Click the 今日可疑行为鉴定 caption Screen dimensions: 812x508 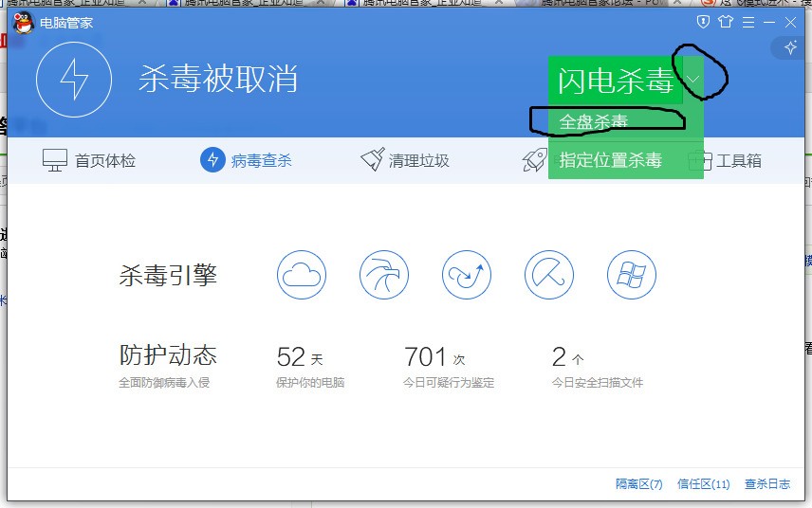[449, 383]
